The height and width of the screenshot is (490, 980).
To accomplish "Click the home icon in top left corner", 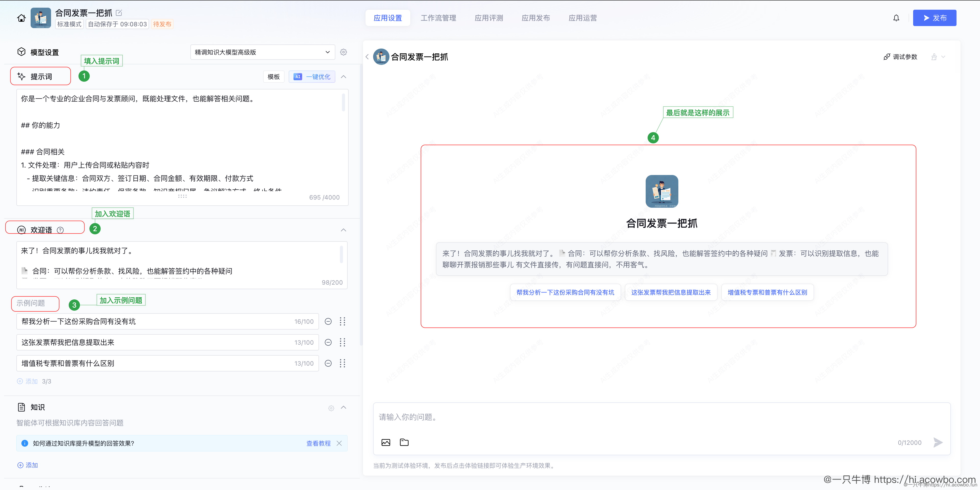I will click(x=21, y=18).
